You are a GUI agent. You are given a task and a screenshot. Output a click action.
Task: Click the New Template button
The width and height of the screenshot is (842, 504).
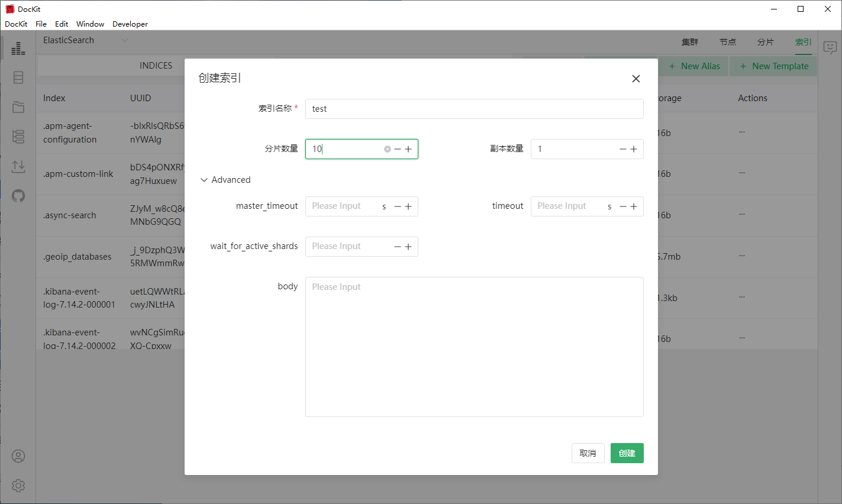(774, 66)
